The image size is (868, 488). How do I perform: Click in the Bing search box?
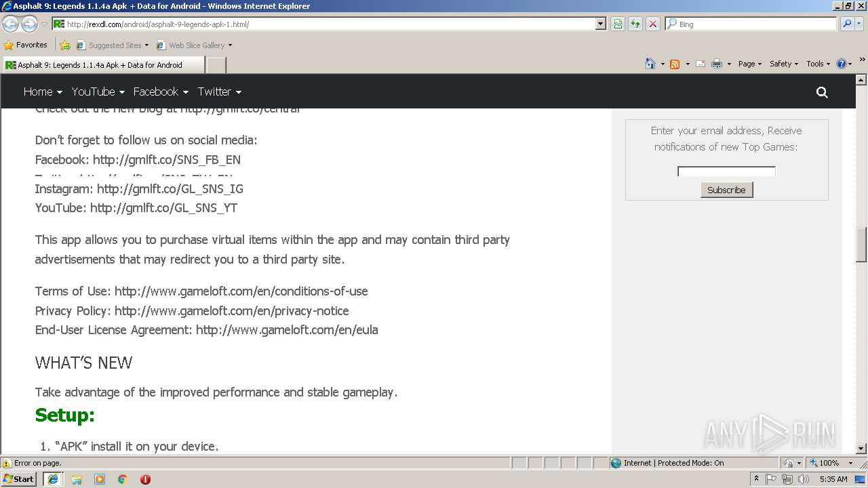pos(751,24)
